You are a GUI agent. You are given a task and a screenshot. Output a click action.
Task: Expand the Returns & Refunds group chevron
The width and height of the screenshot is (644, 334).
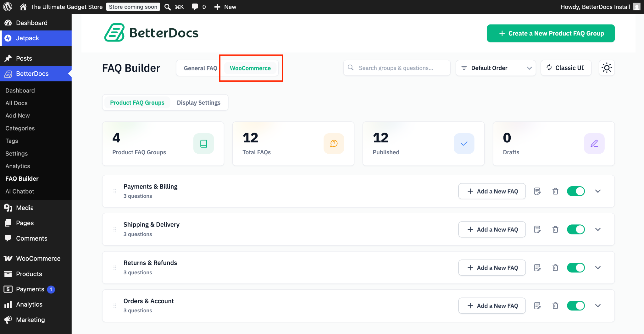598,268
